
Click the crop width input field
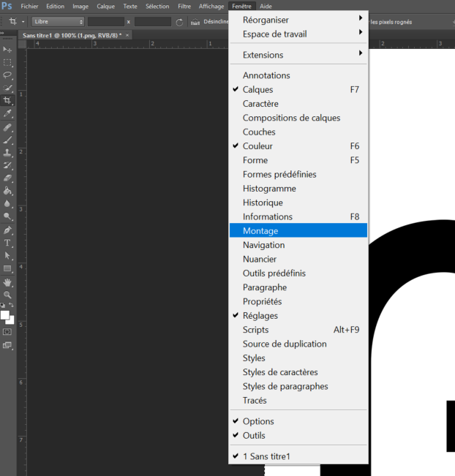click(x=106, y=22)
